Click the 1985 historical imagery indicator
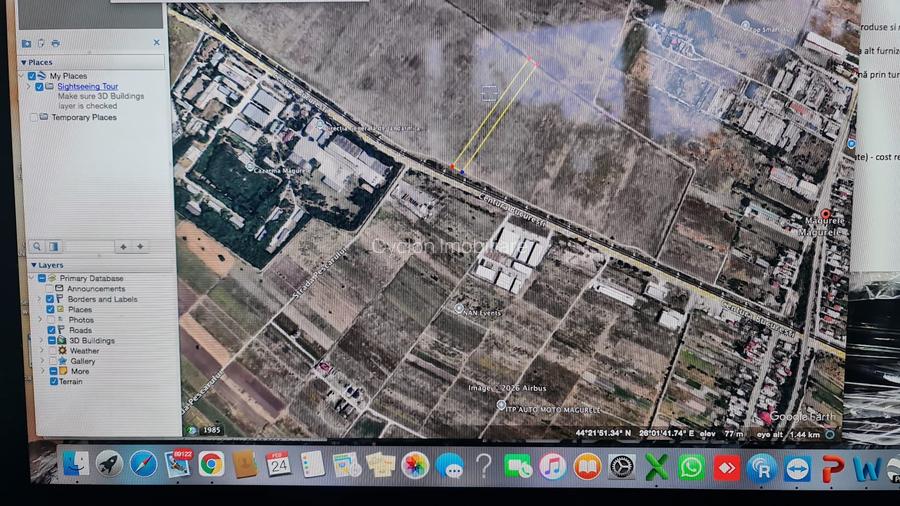 tap(208, 430)
